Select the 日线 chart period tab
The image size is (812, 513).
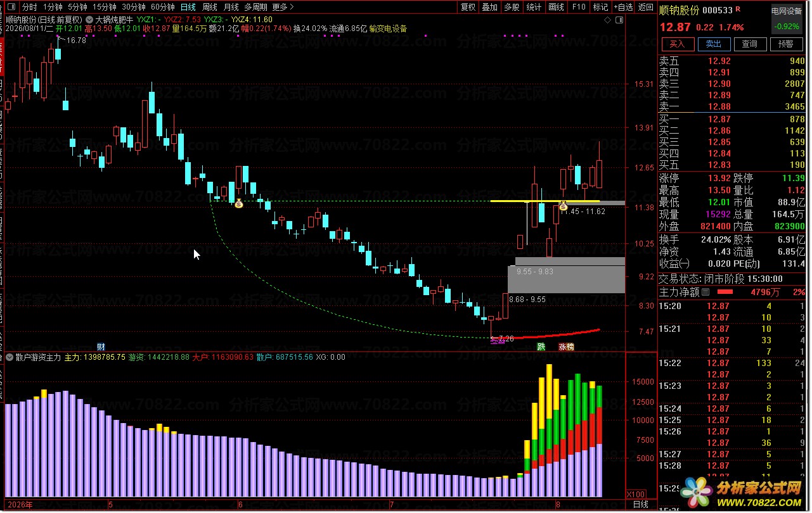[188, 8]
